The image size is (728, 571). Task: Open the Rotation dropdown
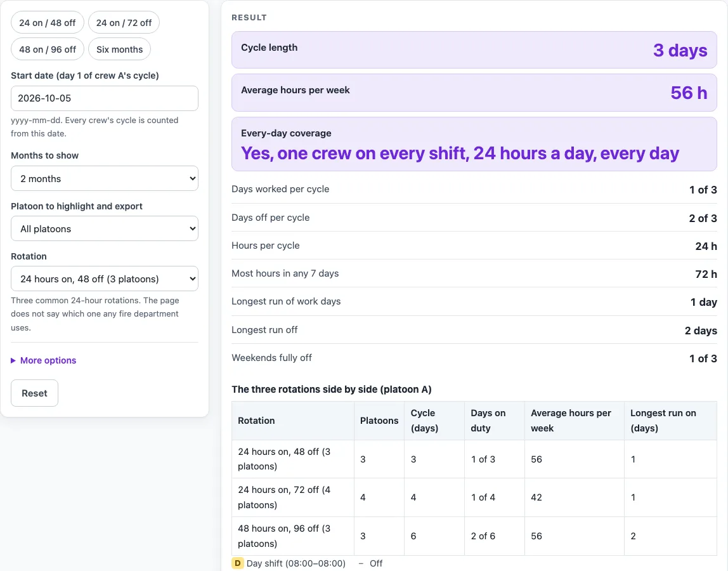coord(105,279)
